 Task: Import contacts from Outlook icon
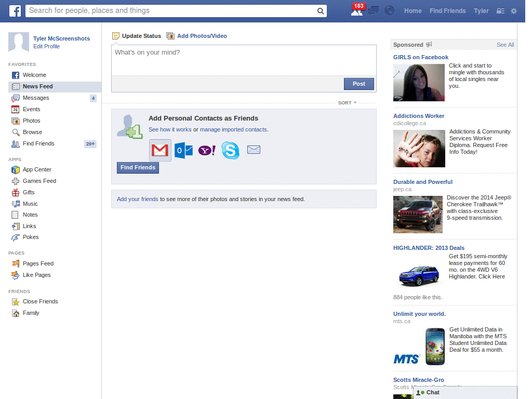[183, 150]
